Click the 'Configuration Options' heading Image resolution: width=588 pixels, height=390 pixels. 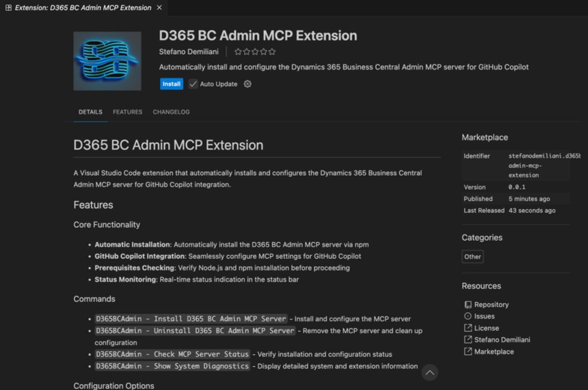[x=113, y=385]
